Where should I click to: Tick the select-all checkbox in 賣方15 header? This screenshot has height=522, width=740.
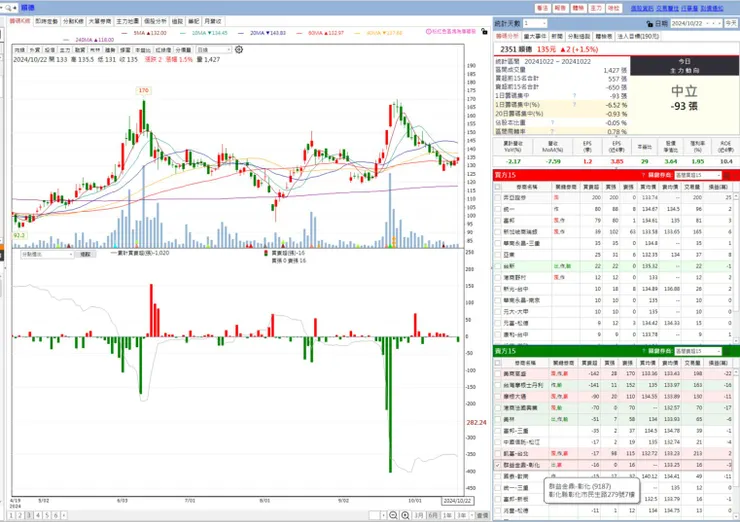(497, 363)
